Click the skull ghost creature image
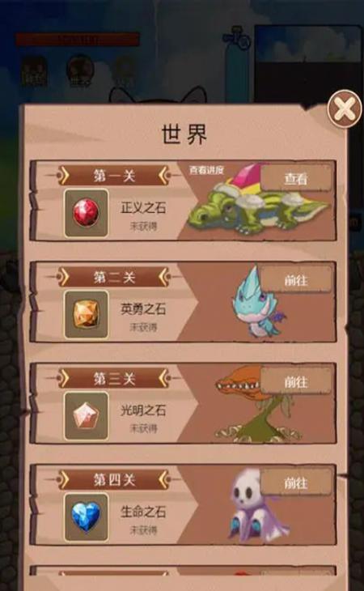Image resolution: width=364 pixels, height=591 pixels. click(255, 506)
